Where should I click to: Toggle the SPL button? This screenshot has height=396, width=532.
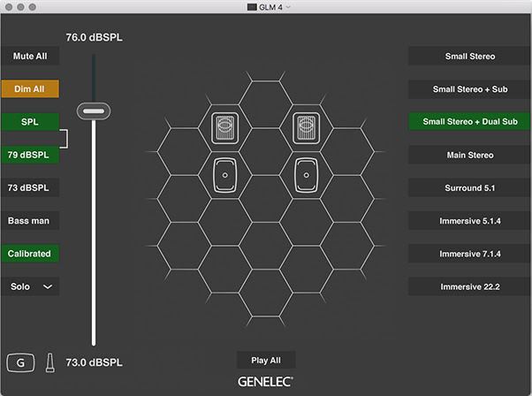click(30, 122)
